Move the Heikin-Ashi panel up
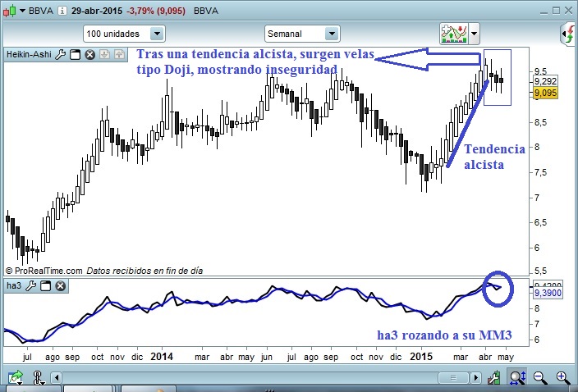The height and width of the screenshot is (392, 578). pos(119,54)
